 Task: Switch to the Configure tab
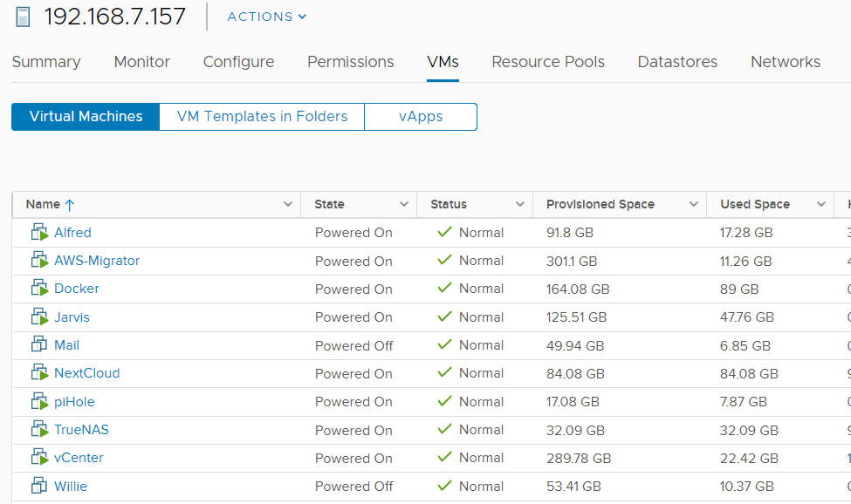point(239,62)
